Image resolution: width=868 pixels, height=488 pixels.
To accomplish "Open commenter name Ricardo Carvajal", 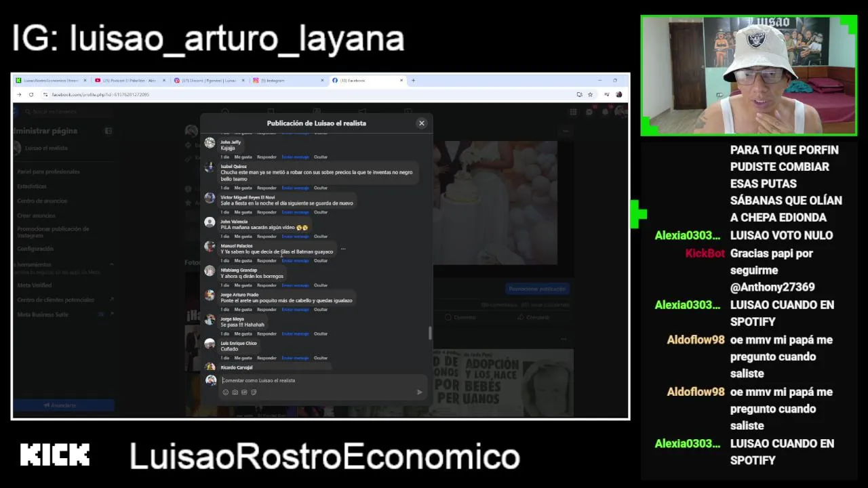I will click(237, 367).
